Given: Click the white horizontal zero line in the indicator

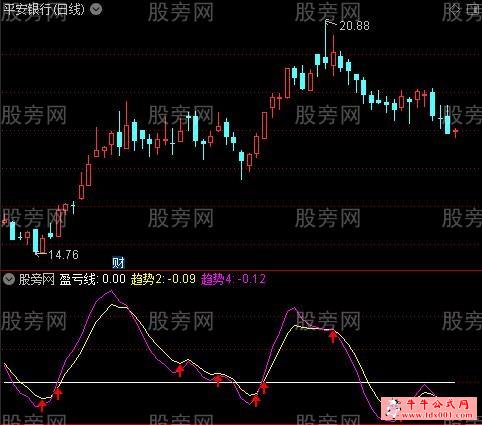Looking at the screenshot, I should 229,382.
